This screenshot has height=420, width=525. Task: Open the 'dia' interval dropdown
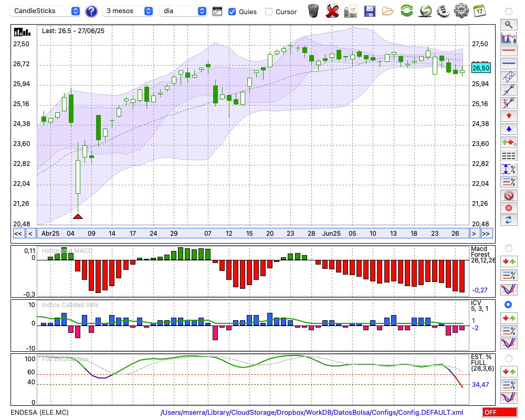point(183,11)
